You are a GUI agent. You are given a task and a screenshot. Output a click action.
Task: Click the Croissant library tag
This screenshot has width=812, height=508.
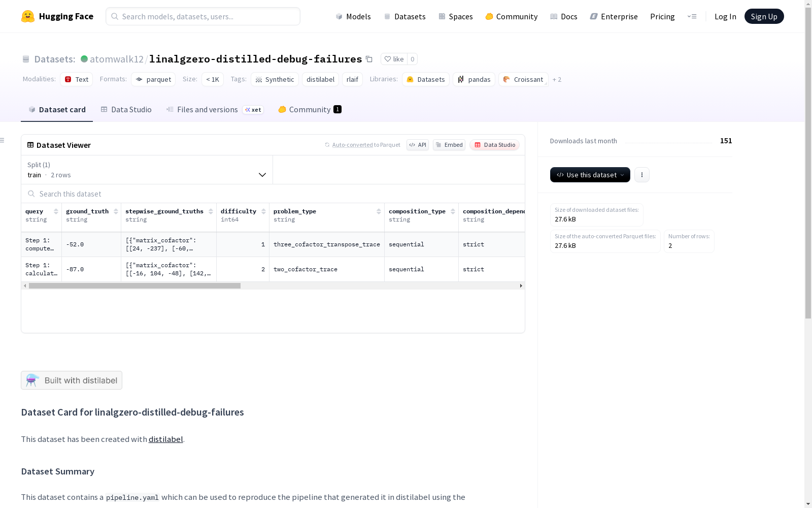click(x=523, y=79)
